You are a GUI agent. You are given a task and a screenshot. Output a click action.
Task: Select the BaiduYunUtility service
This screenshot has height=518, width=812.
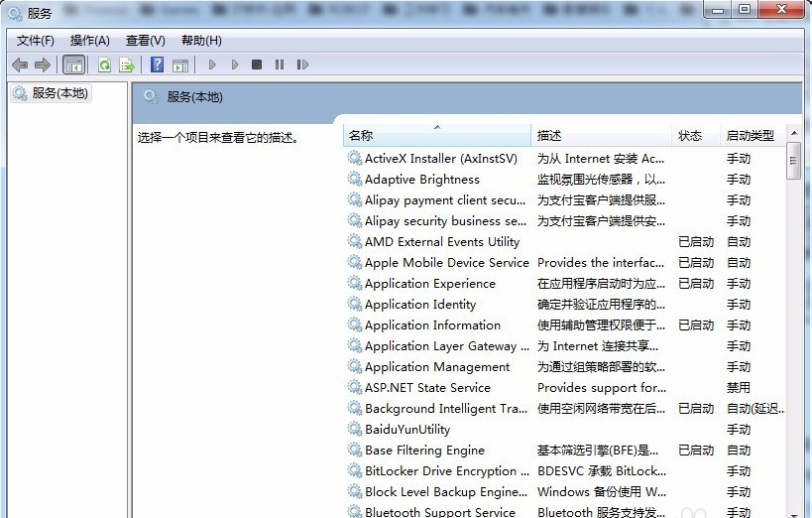point(407,430)
